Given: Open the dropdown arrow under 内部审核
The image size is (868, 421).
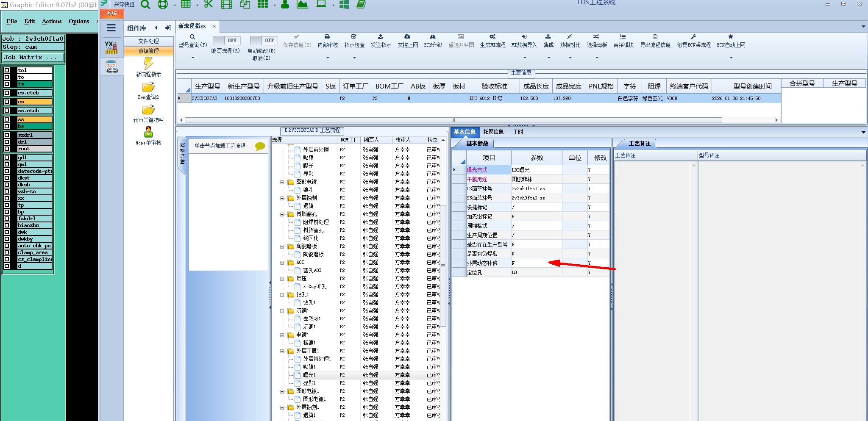Looking at the screenshot, I should pos(328,58).
